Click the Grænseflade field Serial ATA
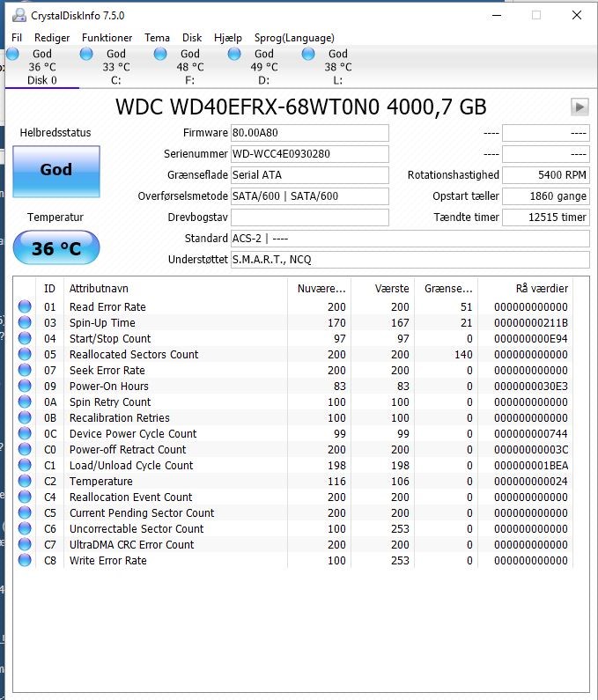 coord(309,175)
